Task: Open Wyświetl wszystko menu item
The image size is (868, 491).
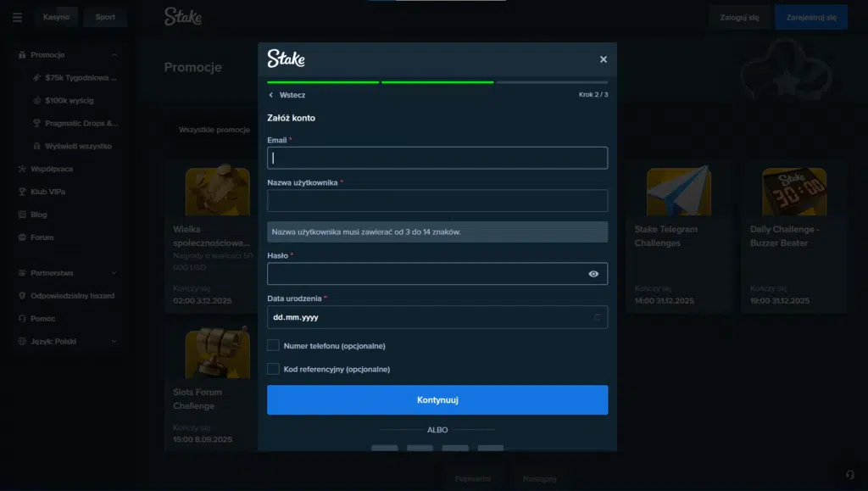Action: (79, 146)
